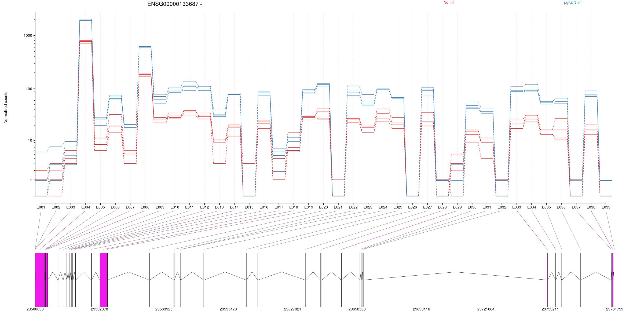Select exon label E013

[x=219, y=207]
